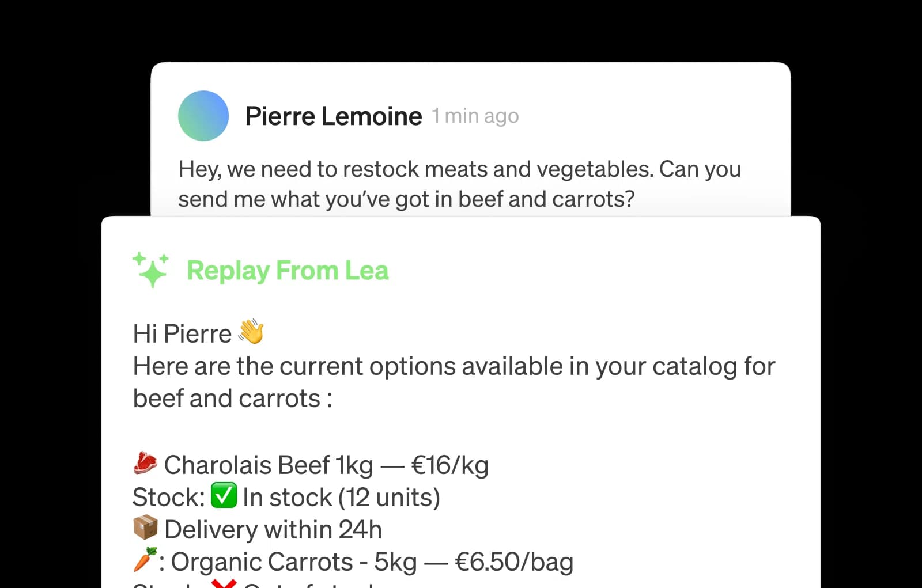Click the red meat emoji before Charolais Beef

[x=145, y=464]
